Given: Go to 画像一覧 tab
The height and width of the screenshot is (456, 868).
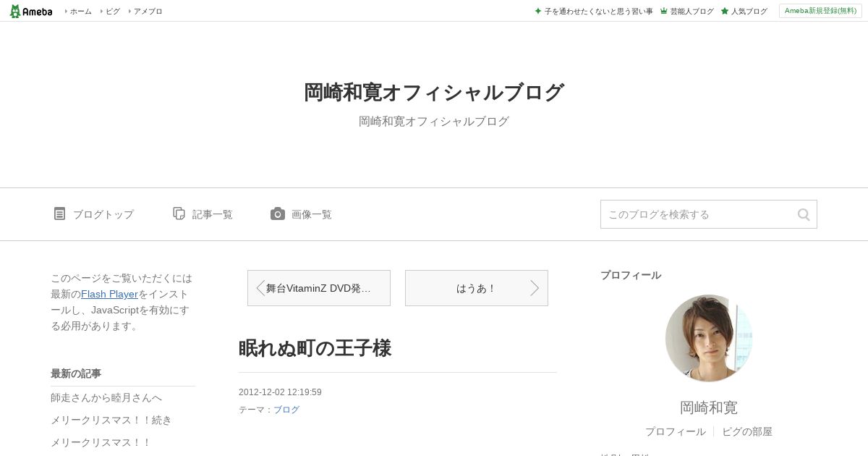Looking at the screenshot, I should coord(311,214).
